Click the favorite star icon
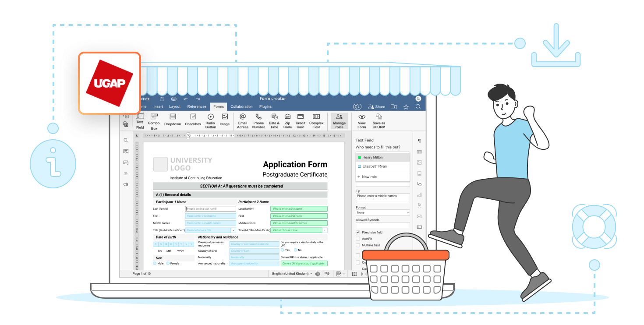This screenshot has width=644, height=325. [x=406, y=106]
